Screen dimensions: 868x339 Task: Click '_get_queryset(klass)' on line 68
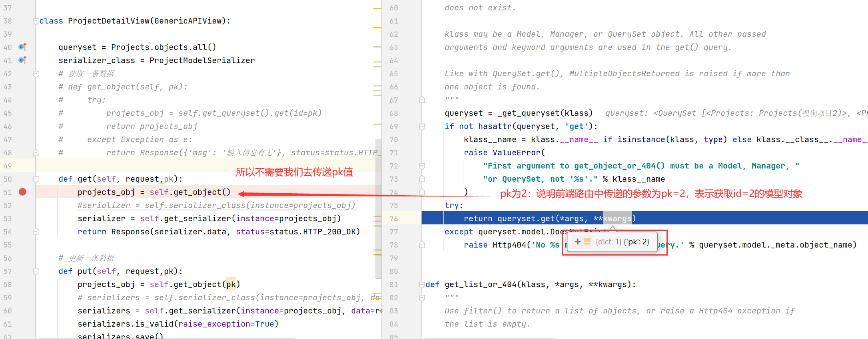point(545,113)
